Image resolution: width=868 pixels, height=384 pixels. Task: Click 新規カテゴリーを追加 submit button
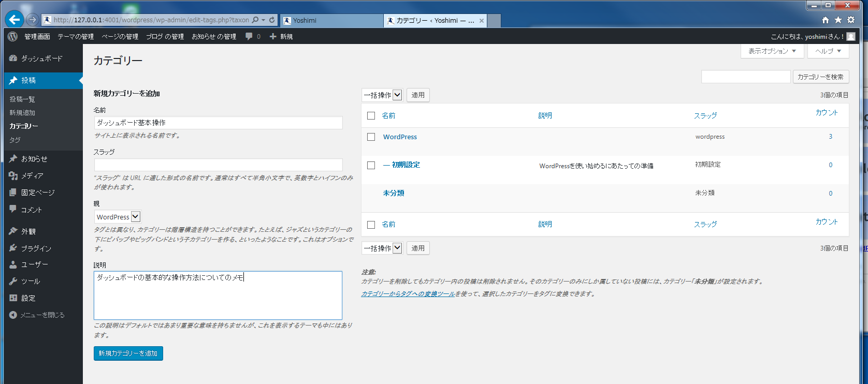(x=128, y=353)
